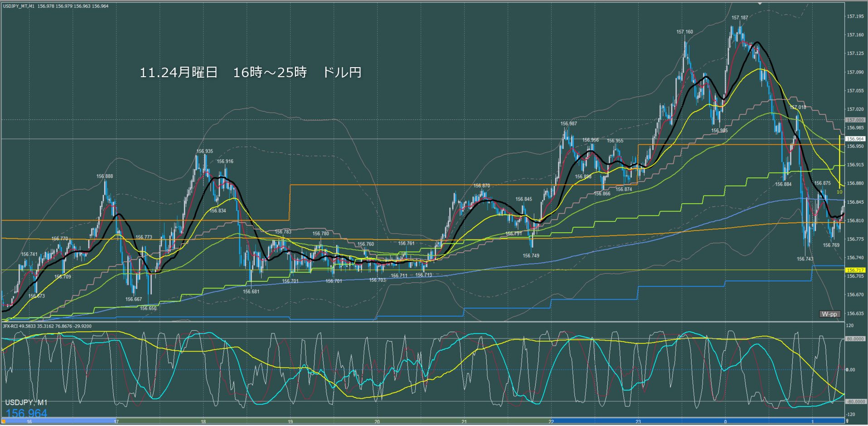The height and width of the screenshot is (426, 868).
Task: Click the -80.0000 RCI lower level tag
Action: pos(855,402)
